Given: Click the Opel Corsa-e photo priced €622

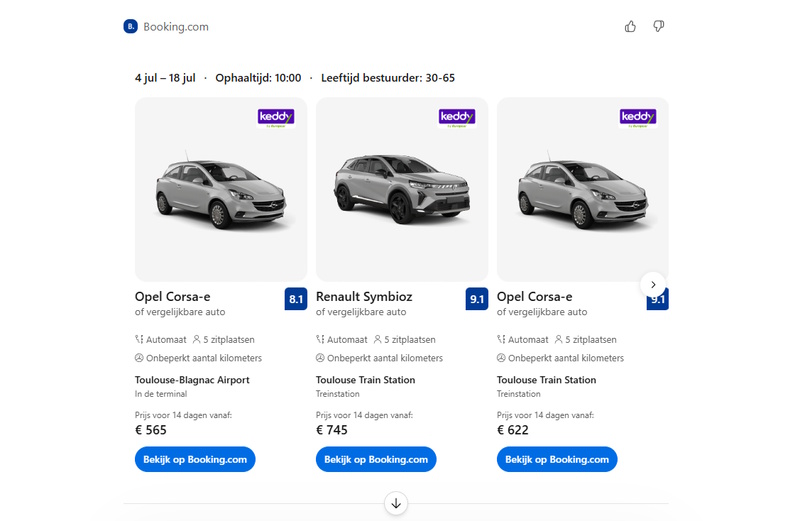Looking at the screenshot, I should (583, 190).
